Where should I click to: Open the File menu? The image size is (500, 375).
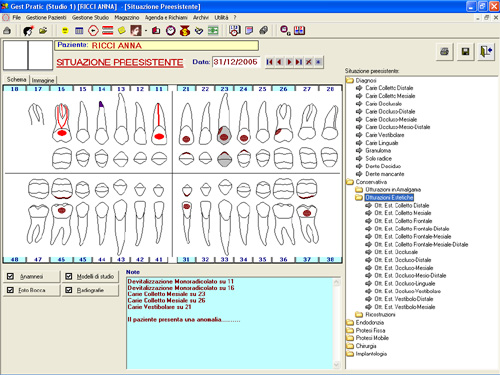coord(17,17)
